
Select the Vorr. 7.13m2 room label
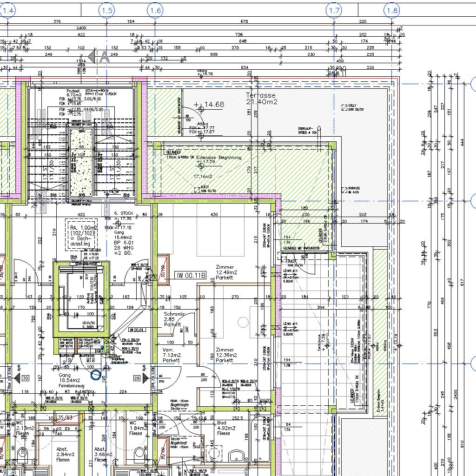pos(171,355)
